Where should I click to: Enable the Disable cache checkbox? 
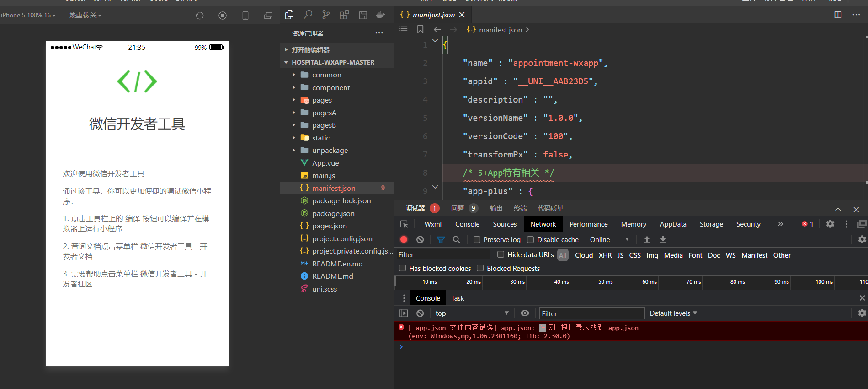(x=530, y=239)
